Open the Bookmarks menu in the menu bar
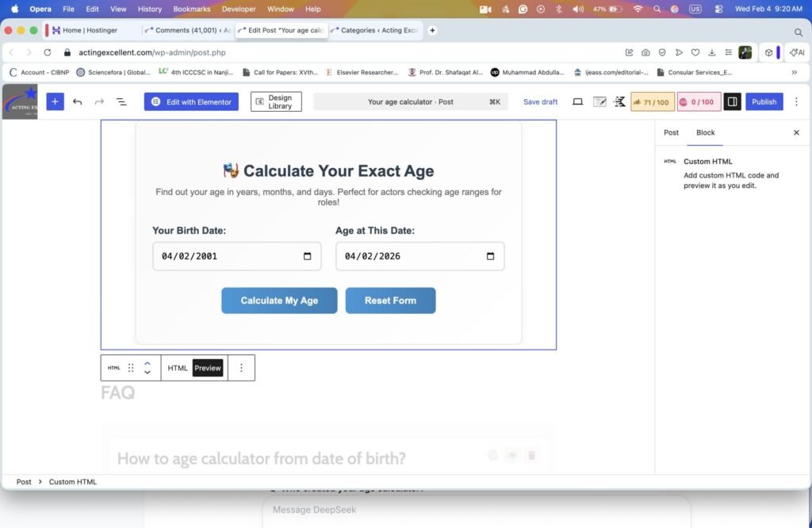The height and width of the screenshot is (528, 812). tap(192, 9)
